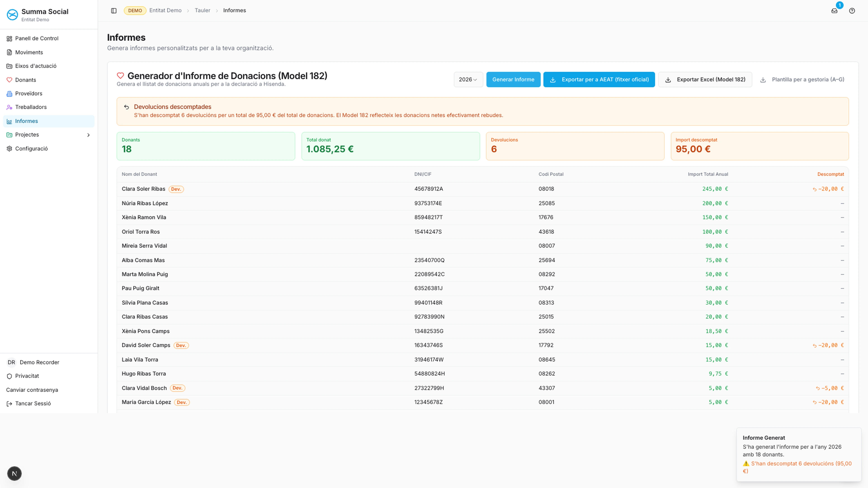This screenshot has height=488, width=868.
Task: Click the round N icon bottom-left
Action: pyautogui.click(x=14, y=474)
